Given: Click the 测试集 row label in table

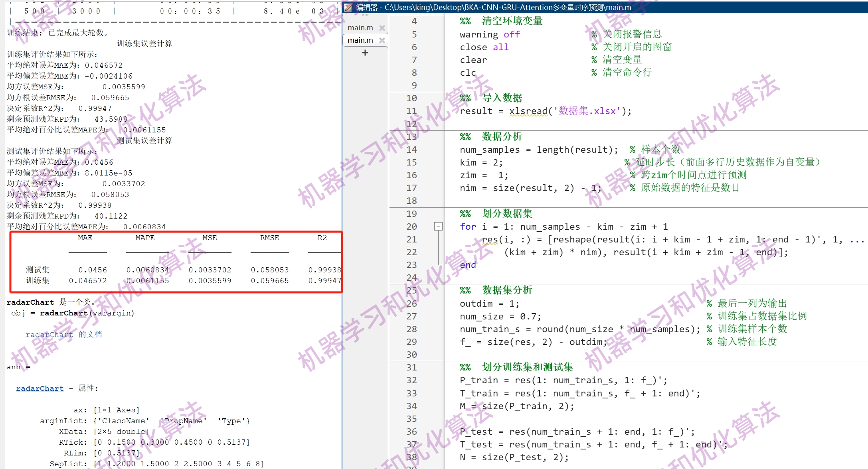Looking at the screenshot, I should click(x=38, y=270).
